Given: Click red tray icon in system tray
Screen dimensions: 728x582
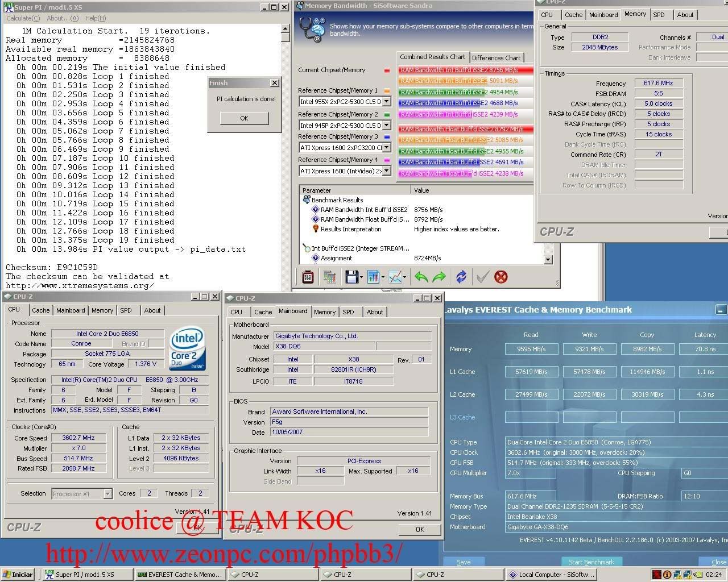Looking at the screenshot, I should tap(657, 575).
